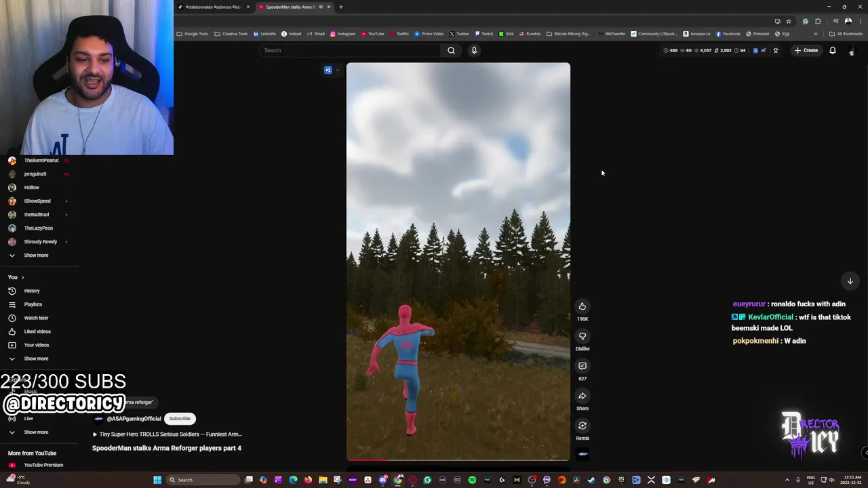The width and height of the screenshot is (868, 488).
Task: Close the SpooderMan tab
Action: (x=329, y=7)
